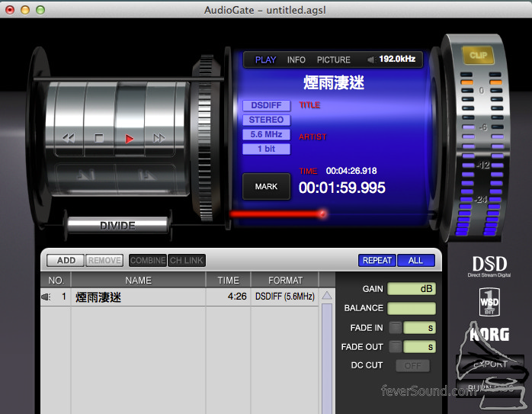Click the TIME column header
532x414 pixels.
[x=229, y=281]
